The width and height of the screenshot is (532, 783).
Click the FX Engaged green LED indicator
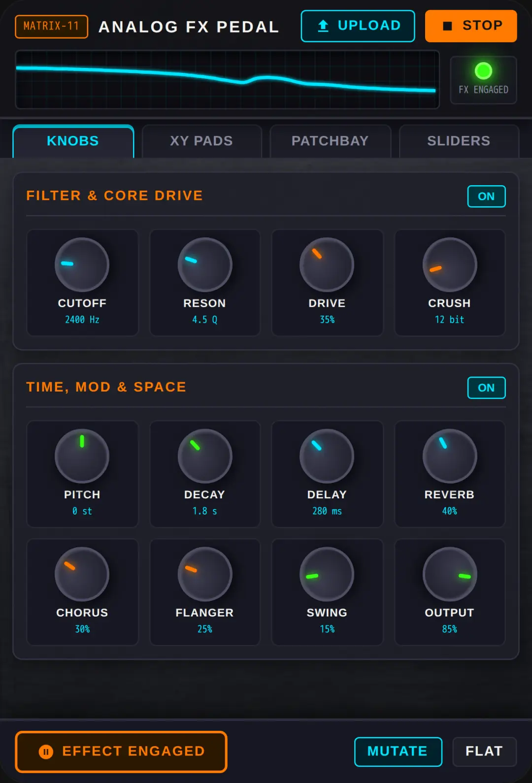click(483, 71)
